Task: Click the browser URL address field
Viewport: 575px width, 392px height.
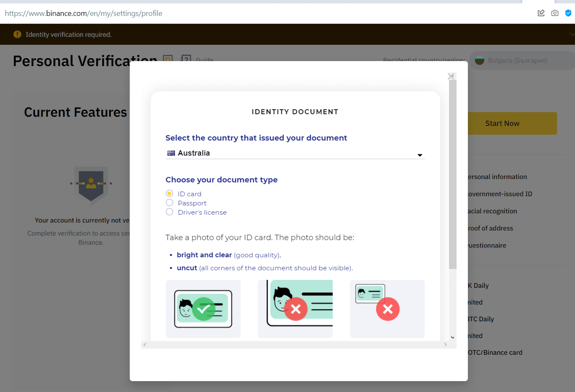Action: click(x=251, y=13)
